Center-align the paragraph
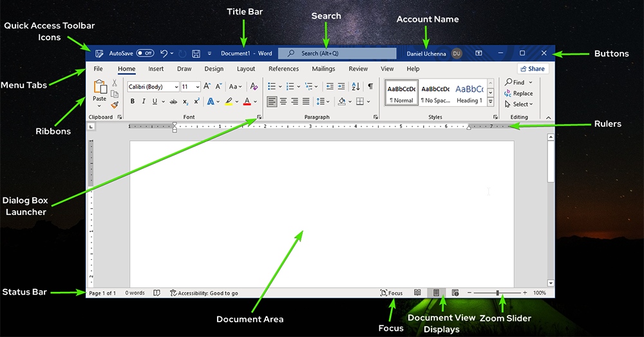The image size is (644, 337). click(283, 101)
